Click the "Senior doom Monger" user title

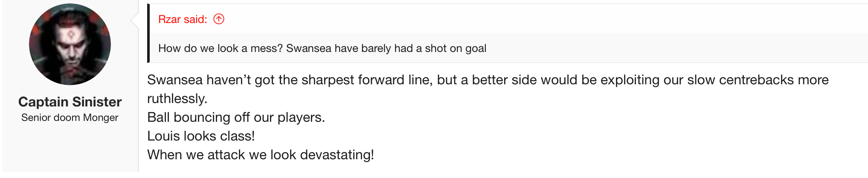coord(70,118)
